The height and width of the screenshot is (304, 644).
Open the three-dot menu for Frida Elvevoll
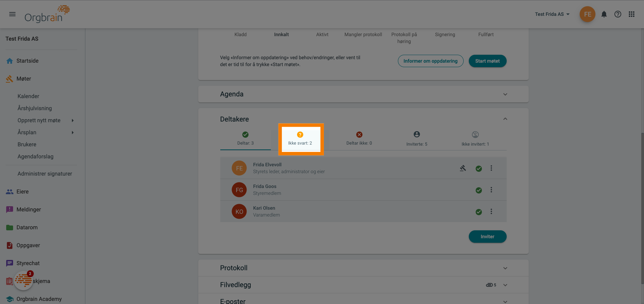pyautogui.click(x=491, y=168)
